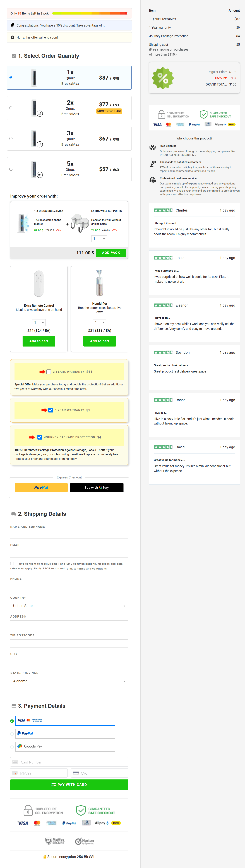Enable the 2 Years Warranty checkbox

tap(49, 372)
